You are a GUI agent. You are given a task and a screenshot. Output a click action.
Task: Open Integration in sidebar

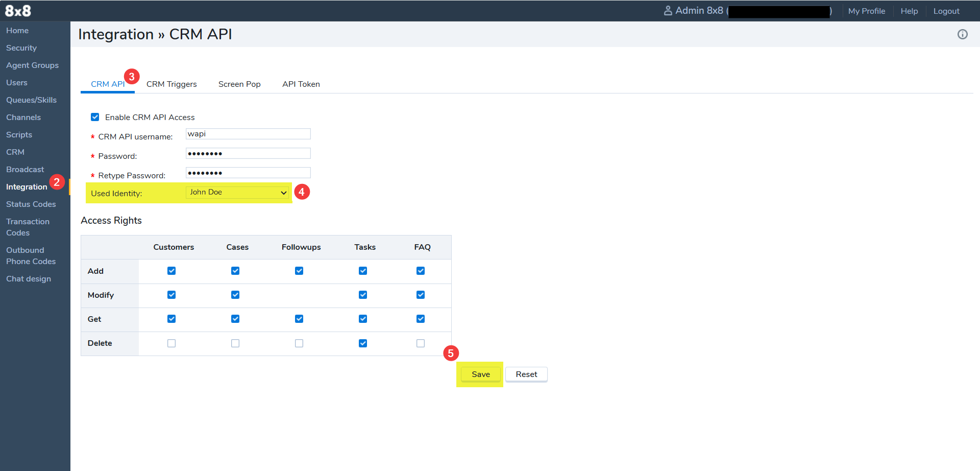coord(27,187)
